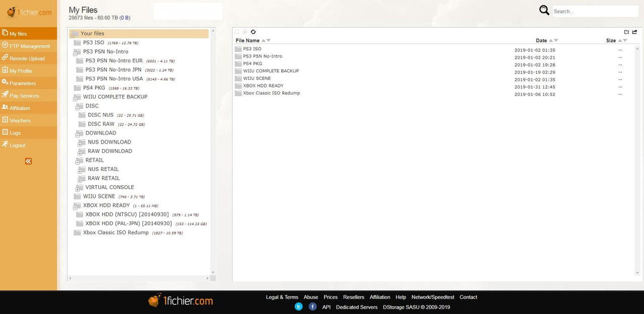Collapse the WIIU COMPLETE BACKUP tree node
644x314 pixels.
point(75,99)
